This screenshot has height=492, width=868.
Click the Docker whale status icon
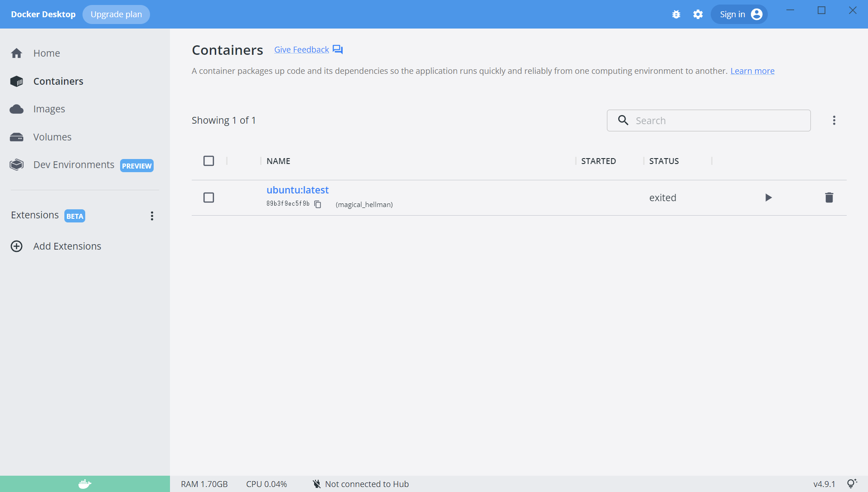coord(85,484)
